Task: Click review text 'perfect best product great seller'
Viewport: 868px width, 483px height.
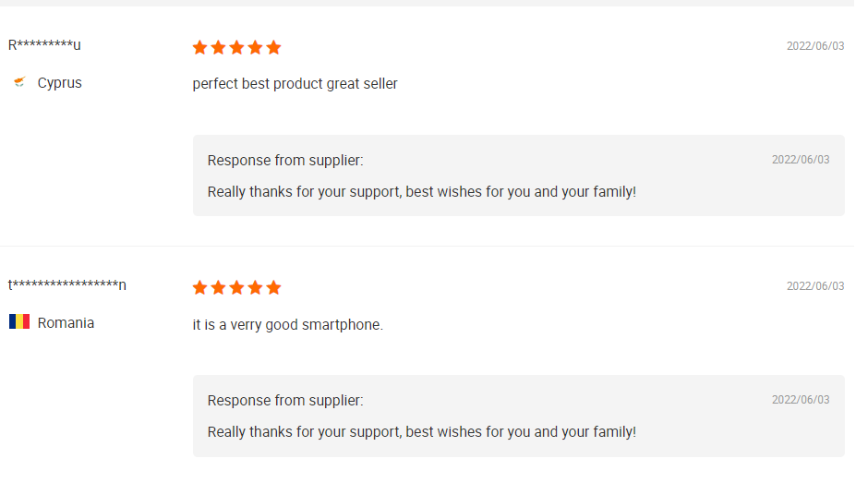Action: (x=295, y=84)
